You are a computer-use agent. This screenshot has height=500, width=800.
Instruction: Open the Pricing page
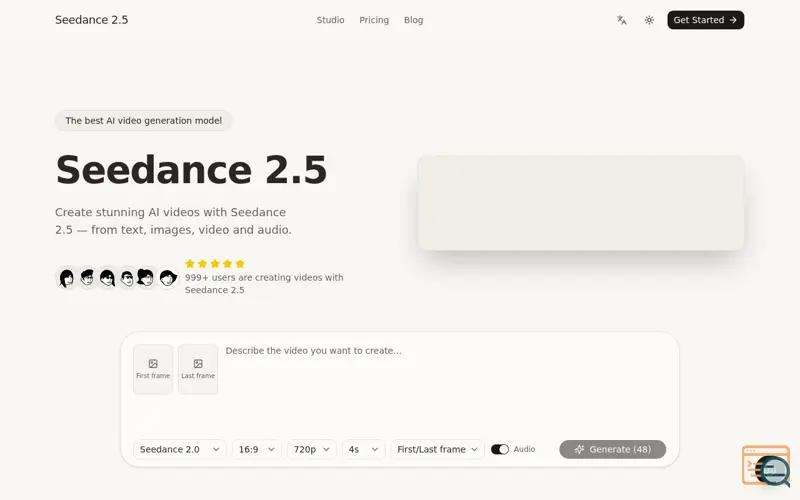pyautogui.click(x=374, y=20)
